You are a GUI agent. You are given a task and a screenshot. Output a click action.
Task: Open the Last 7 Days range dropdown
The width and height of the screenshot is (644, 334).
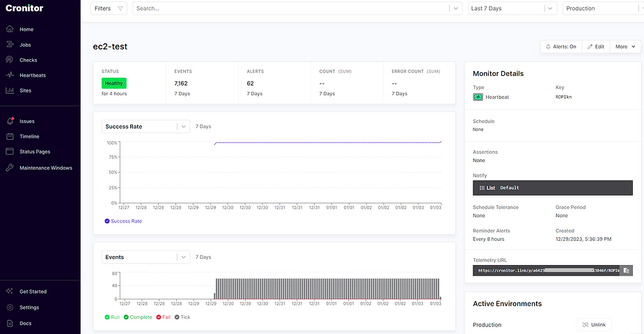coord(512,8)
